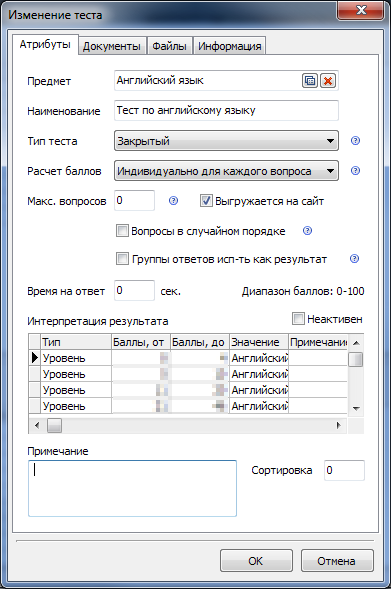
Task: Click the Баллы, от column header
Action: [x=141, y=342]
